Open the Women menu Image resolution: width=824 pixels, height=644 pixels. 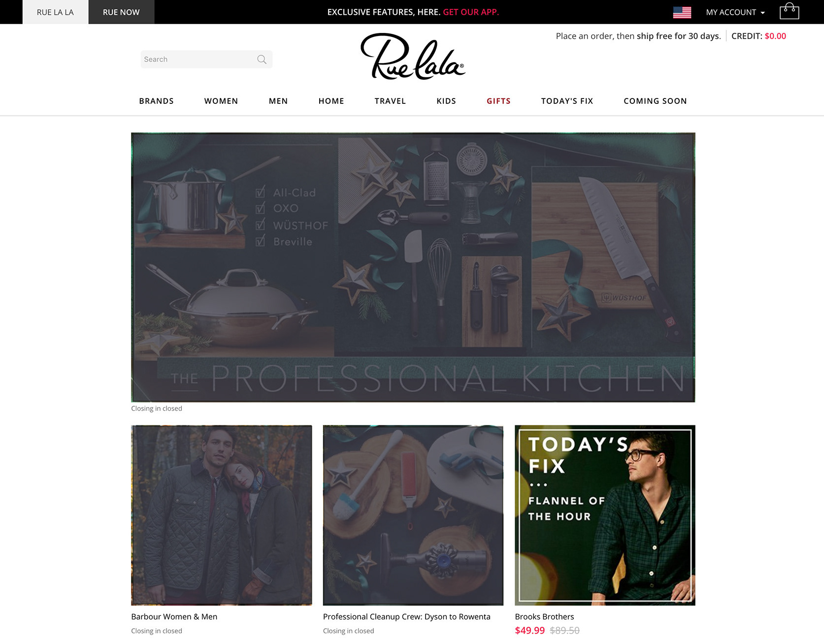[221, 101]
